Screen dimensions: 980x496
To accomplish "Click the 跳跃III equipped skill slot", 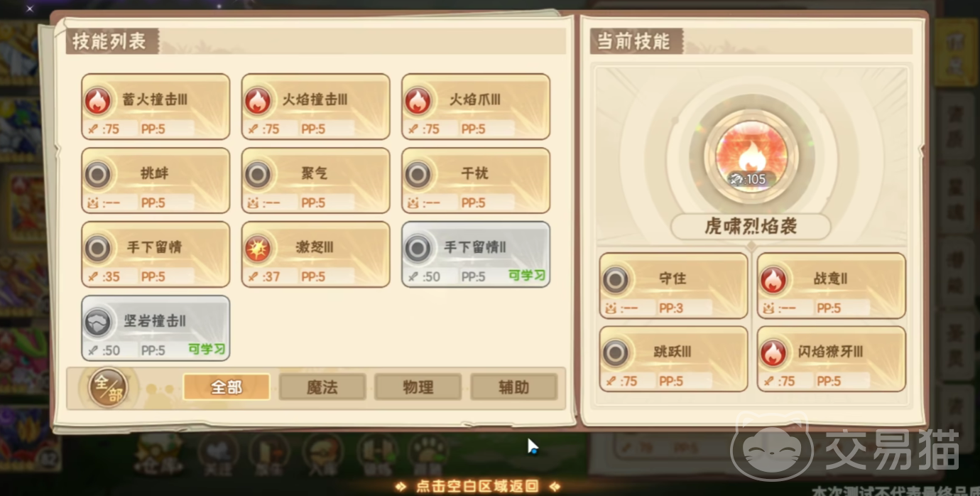I will tap(674, 359).
